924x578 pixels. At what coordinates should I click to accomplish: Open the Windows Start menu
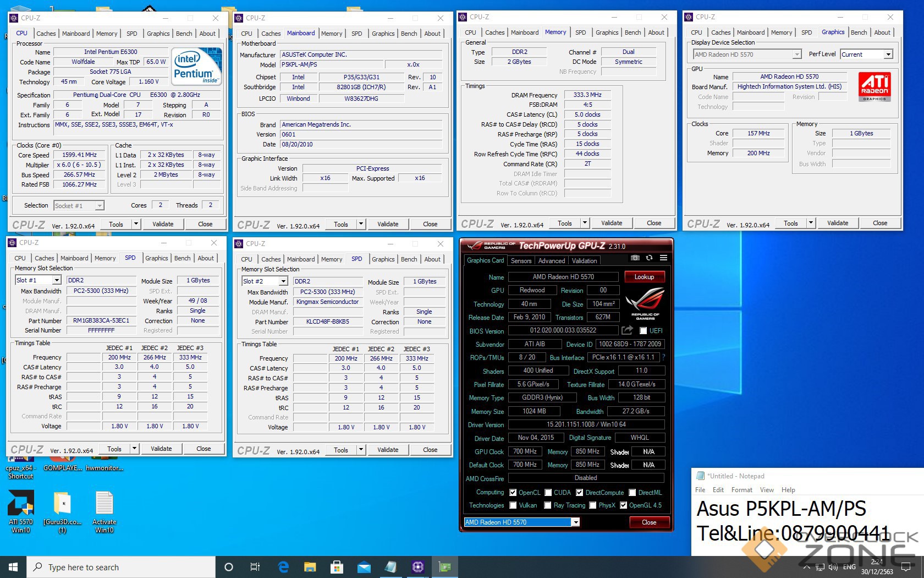click(13, 567)
